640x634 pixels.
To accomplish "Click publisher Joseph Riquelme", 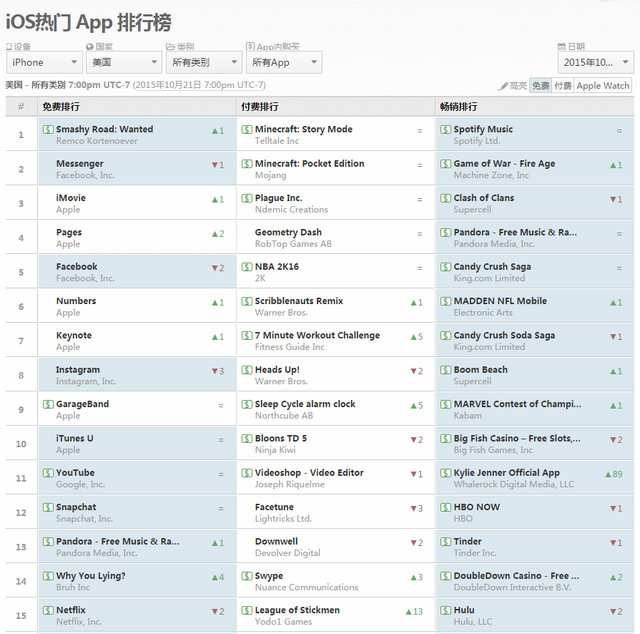I will [289, 484].
